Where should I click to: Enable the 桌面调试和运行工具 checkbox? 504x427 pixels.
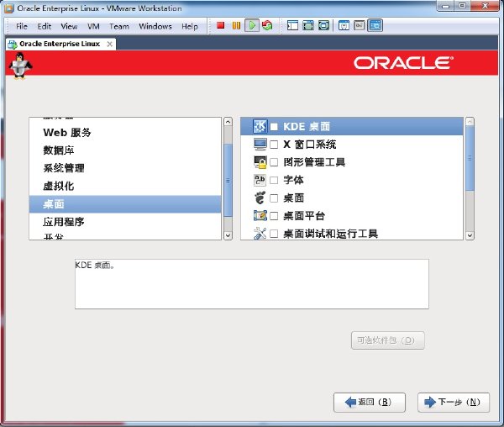pos(274,234)
